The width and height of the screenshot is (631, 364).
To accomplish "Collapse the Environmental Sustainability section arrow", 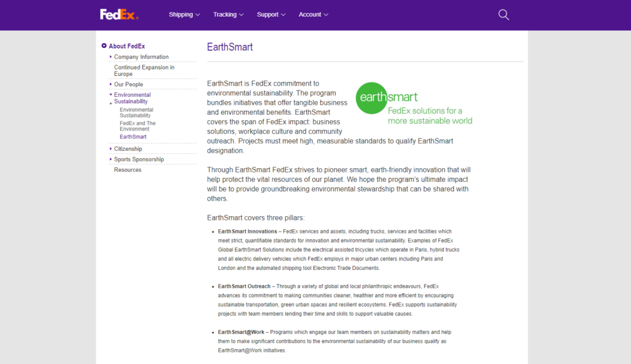I will (111, 94).
